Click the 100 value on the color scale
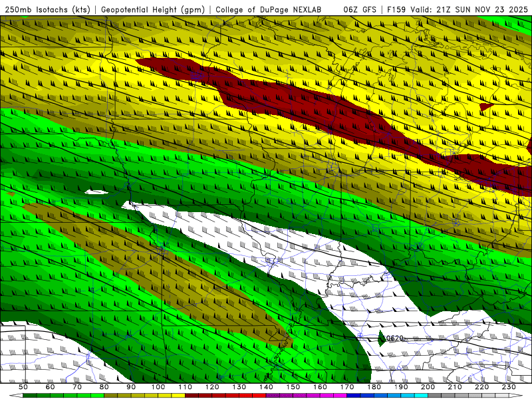The width and height of the screenshot is (532, 399). (x=158, y=387)
